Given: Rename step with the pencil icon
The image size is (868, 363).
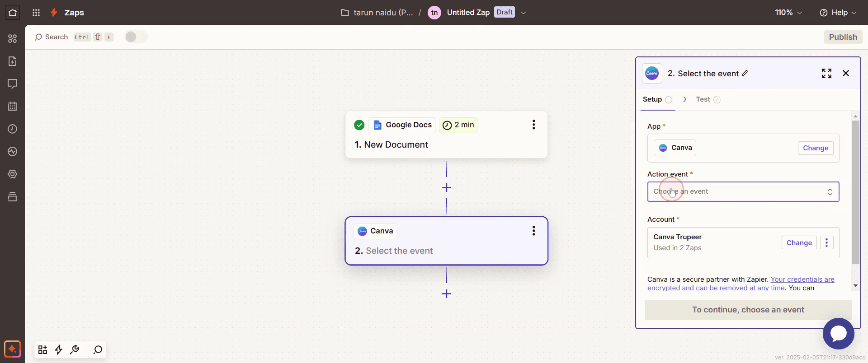Looking at the screenshot, I should [x=745, y=73].
